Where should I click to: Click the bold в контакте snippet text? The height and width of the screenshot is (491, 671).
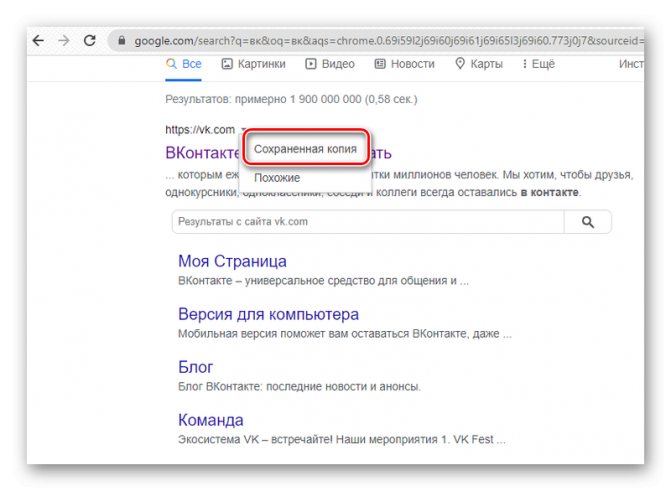550,192
